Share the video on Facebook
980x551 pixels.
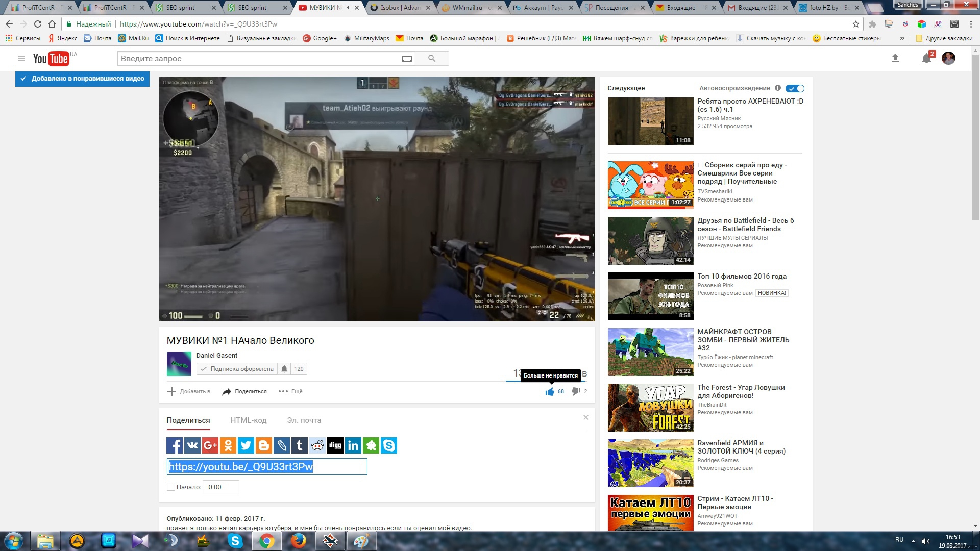[175, 445]
